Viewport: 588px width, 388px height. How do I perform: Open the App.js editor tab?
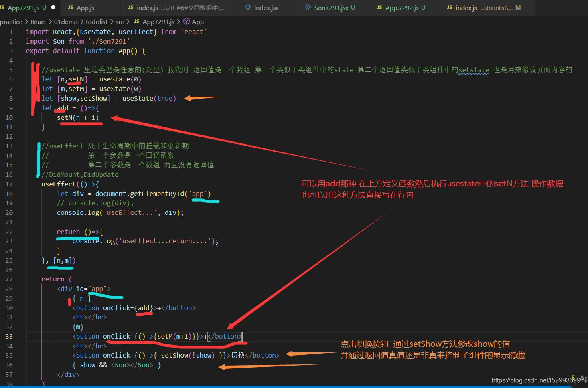pos(85,8)
